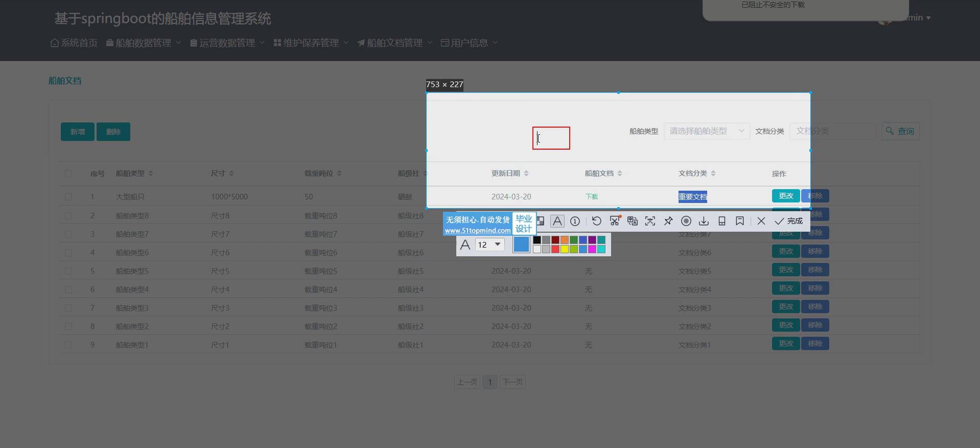Go to 下一页 in pagination
This screenshot has width=980, height=448.
[x=512, y=382]
